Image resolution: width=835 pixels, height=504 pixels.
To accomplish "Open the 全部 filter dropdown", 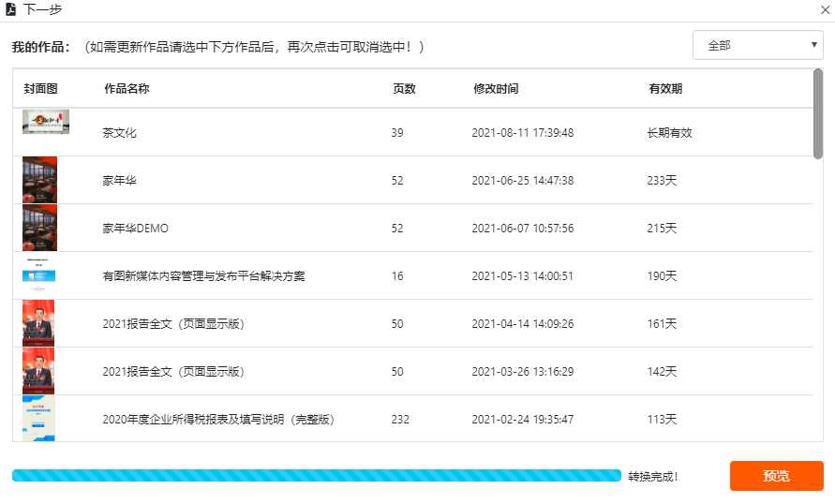I will tap(757, 45).
